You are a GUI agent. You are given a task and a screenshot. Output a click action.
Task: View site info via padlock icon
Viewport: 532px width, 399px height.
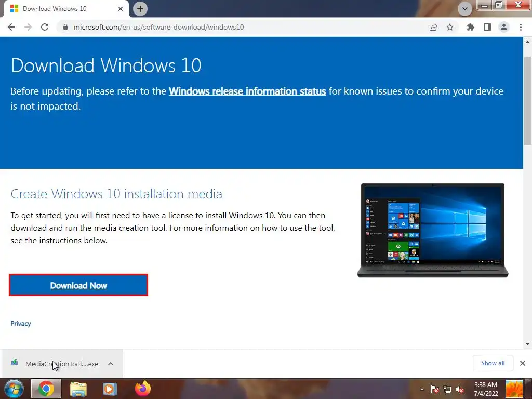65,27
